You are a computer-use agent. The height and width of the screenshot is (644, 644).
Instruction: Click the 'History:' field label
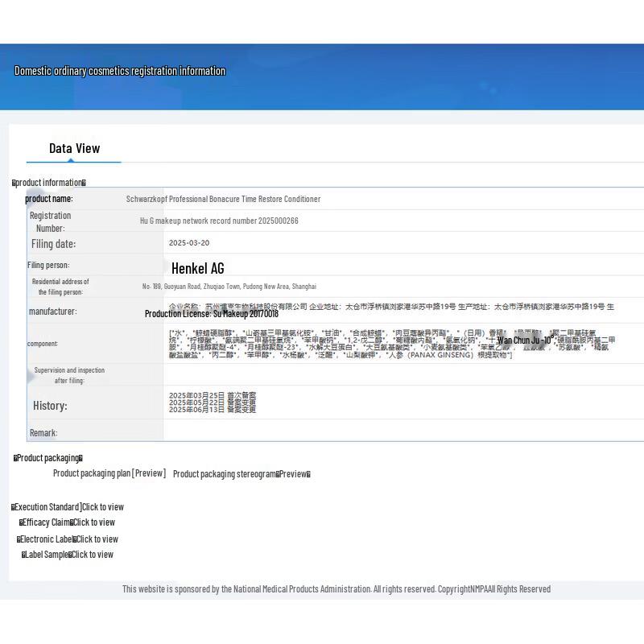point(50,406)
